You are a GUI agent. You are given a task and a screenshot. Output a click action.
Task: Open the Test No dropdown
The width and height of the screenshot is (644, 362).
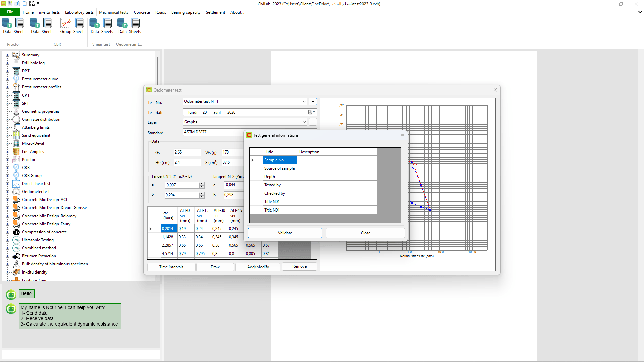pos(304,101)
